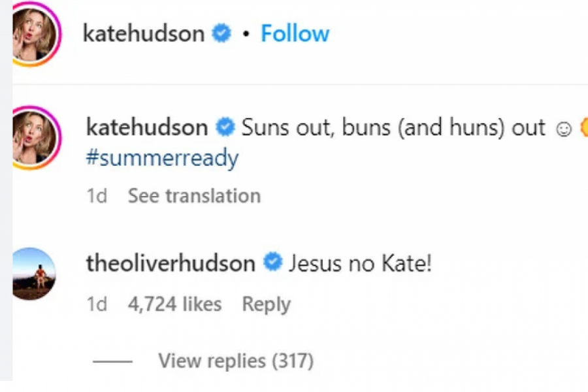Click the 1d timestamp on Oliver's comment
588x392 pixels.
coord(97,304)
